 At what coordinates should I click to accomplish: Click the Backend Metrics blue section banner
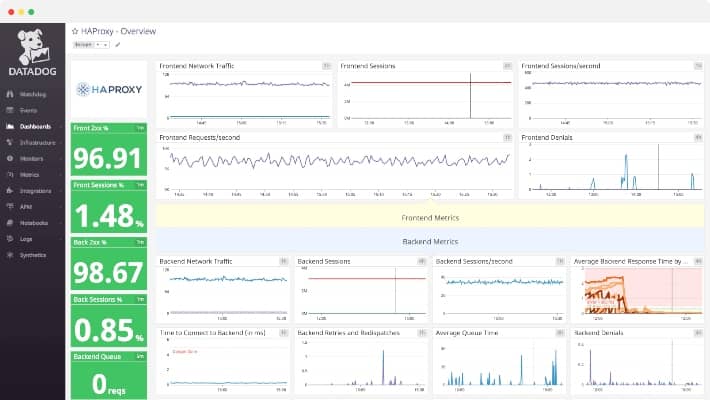430,241
